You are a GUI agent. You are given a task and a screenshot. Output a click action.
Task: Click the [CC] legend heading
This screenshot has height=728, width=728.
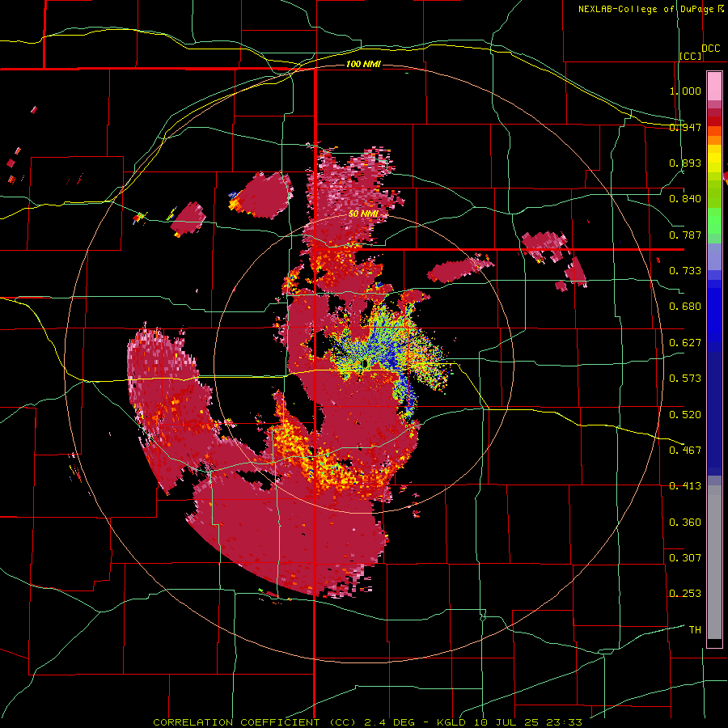click(x=691, y=56)
